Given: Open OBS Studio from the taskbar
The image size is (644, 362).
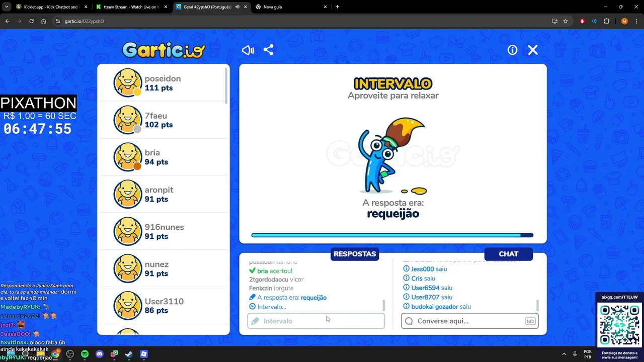Looking at the screenshot, I should [x=70, y=354].
